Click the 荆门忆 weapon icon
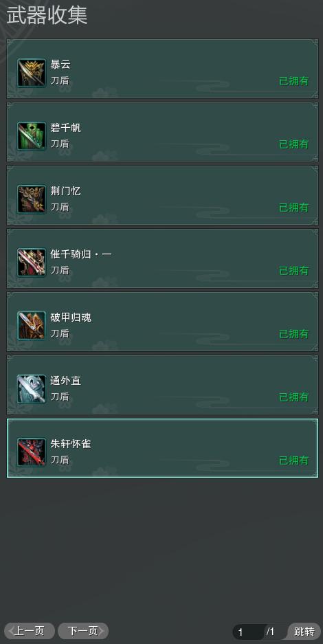This screenshot has width=323, height=644. tap(32, 199)
